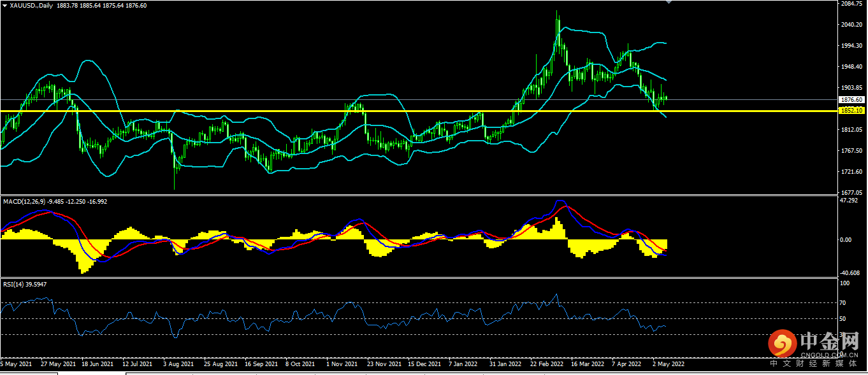Click the 0.00 MACD zero-level label
Image resolution: width=868 pixels, height=375 pixels.
pyautogui.click(x=846, y=240)
